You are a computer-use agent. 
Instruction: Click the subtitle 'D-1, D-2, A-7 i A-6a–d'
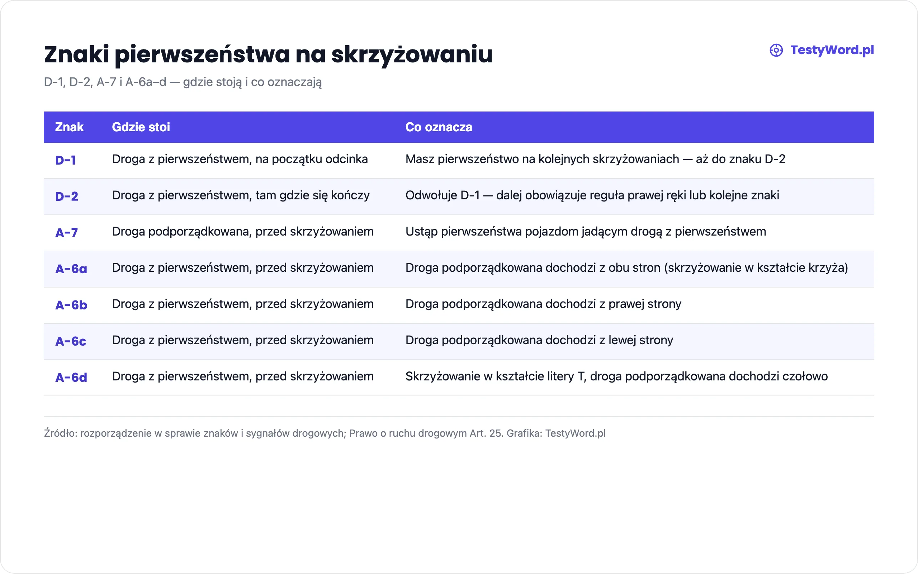point(105,82)
